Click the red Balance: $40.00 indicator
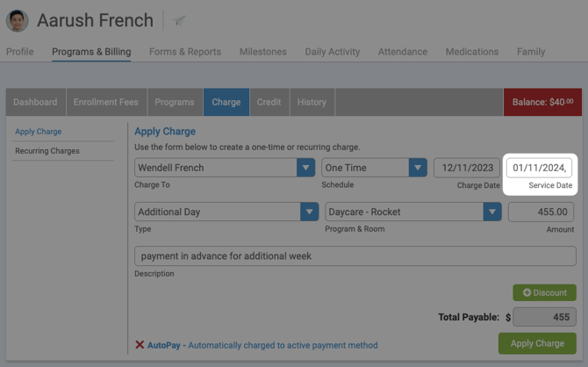 click(x=542, y=102)
